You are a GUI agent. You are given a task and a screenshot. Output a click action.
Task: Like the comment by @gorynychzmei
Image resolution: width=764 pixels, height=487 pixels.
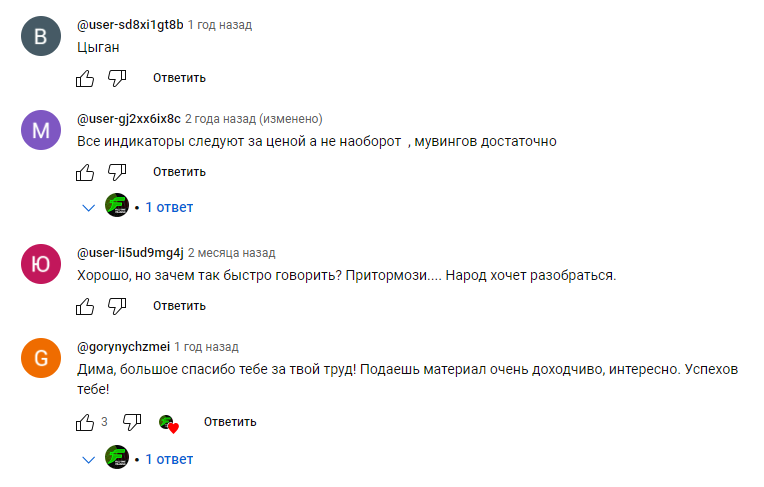(x=85, y=422)
